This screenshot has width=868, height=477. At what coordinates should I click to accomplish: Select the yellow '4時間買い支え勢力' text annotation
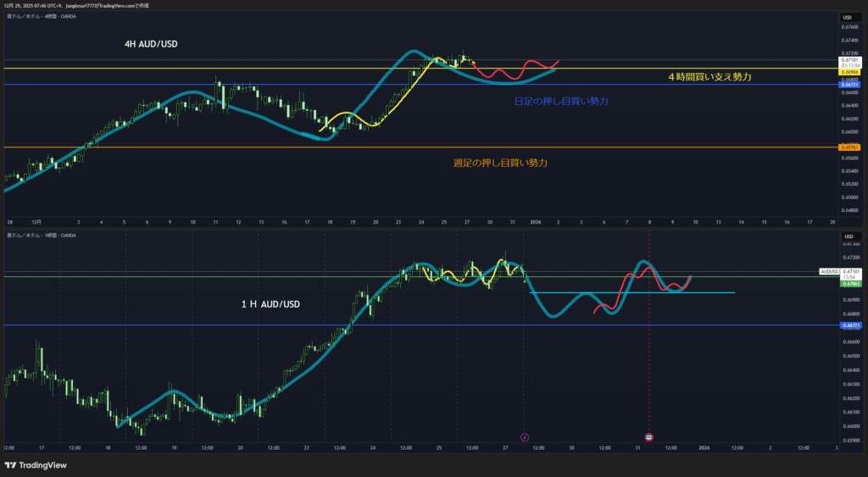pos(709,77)
